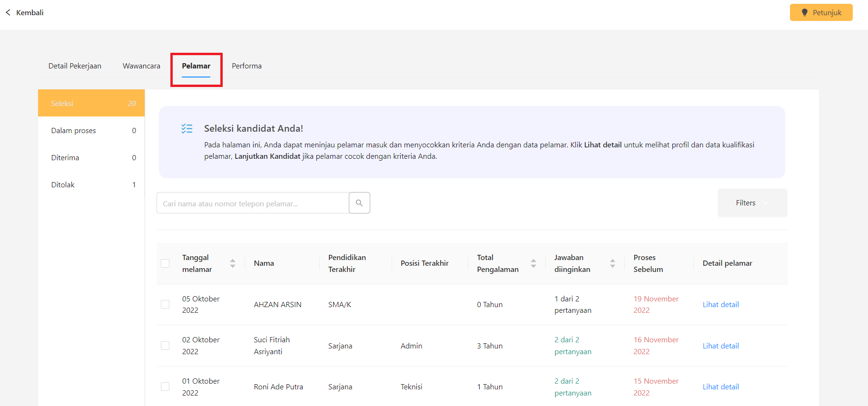This screenshot has width=868, height=406.
Task: Select Dalam proses in the sidebar
Action: pyautogui.click(x=91, y=131)
